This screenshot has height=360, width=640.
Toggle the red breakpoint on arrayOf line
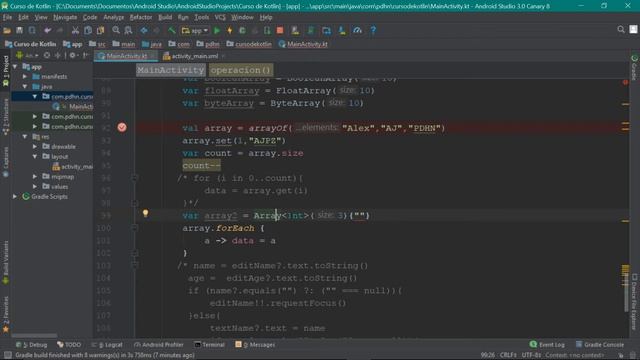[122, 127]
